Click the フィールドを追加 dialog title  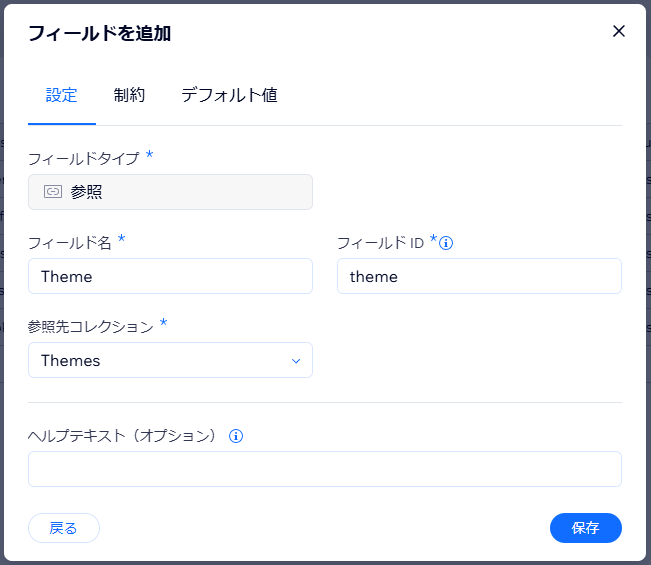pos(100,33)
